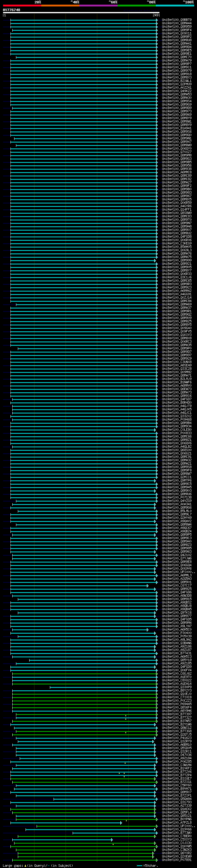Select hit label UniRef100_A6MMC8
This screenshot has width=197, height=868.
point(177,172)
